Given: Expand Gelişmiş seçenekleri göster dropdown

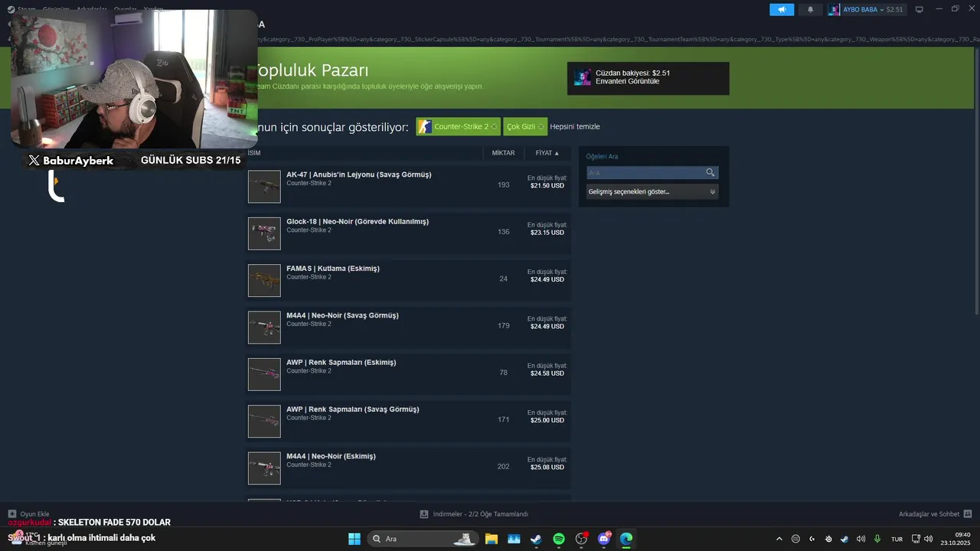Looking at the screenshot, I should 652,192.
